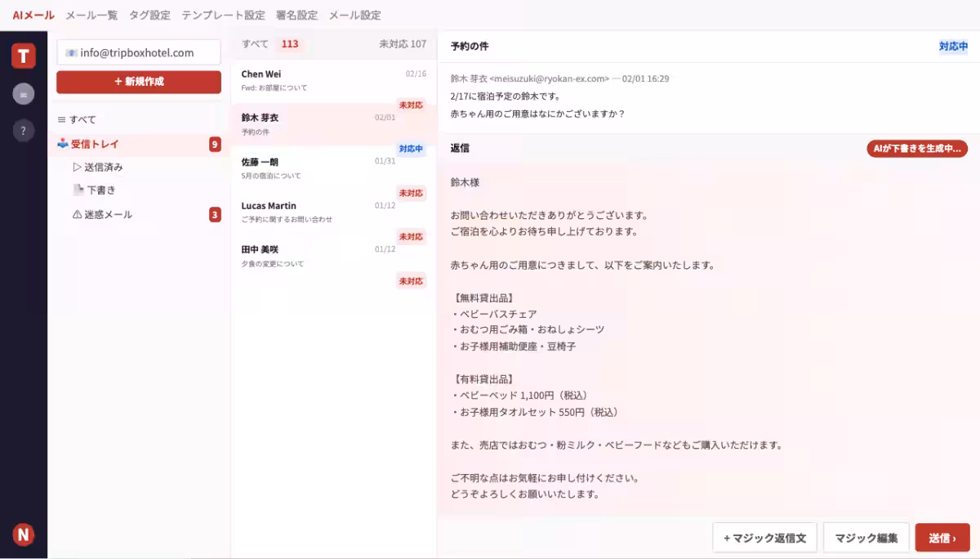This screenshot has height=559, width=980.
Task: Toggle the 対応中 status on the open email
Action: pos(953,47)
